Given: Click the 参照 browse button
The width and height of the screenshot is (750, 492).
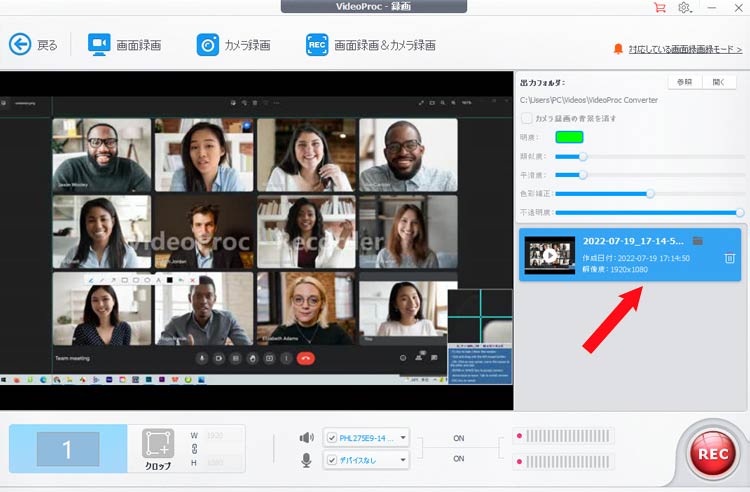Looking at the screenshot, I should coord(685,82).
